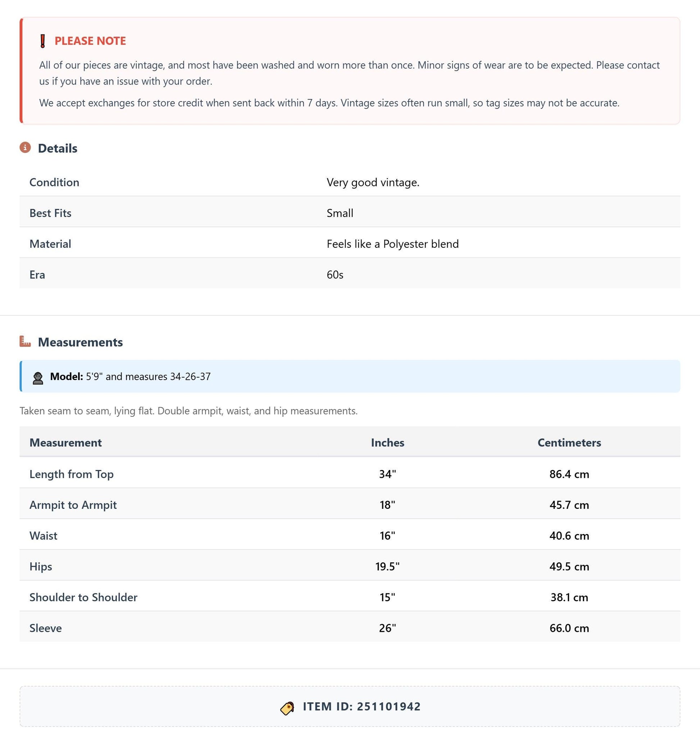This screenshot has height=744, width=700.
Task: Click the Details info circle icon
Action: (25, 147)
